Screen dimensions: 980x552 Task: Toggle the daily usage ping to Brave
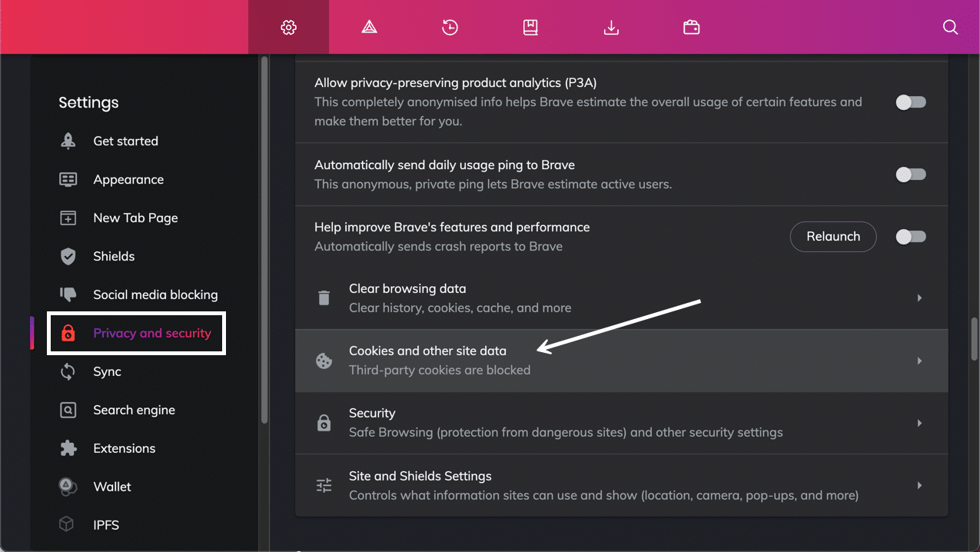(x=911, y=175)
